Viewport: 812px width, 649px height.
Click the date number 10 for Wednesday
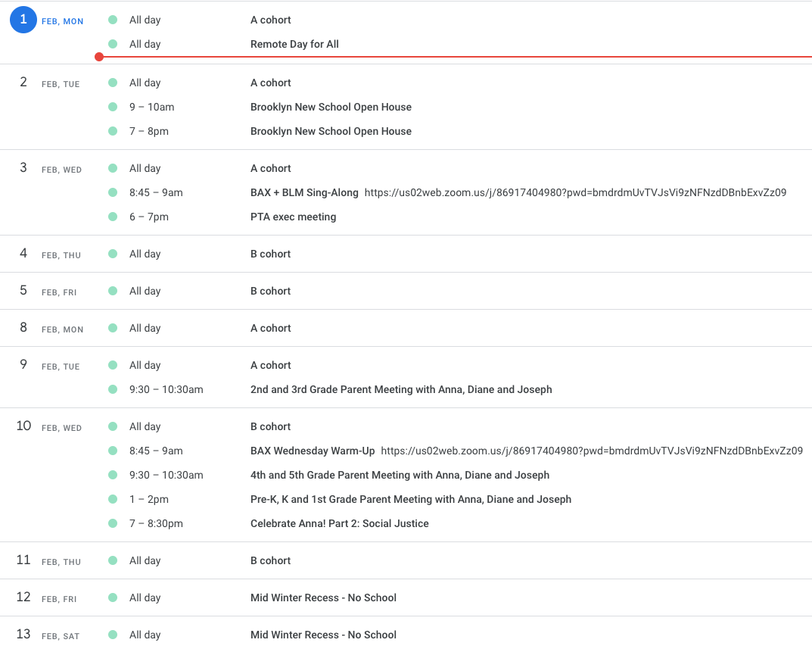point(23,426)
